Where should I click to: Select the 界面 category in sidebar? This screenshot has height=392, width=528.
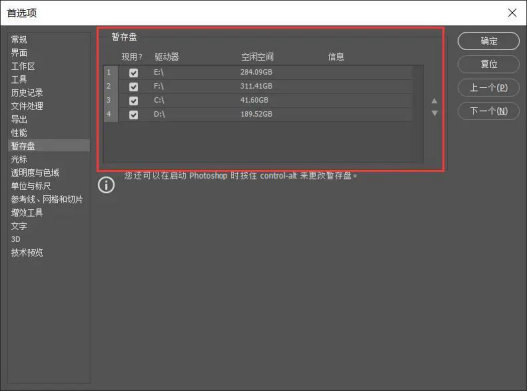19,53
